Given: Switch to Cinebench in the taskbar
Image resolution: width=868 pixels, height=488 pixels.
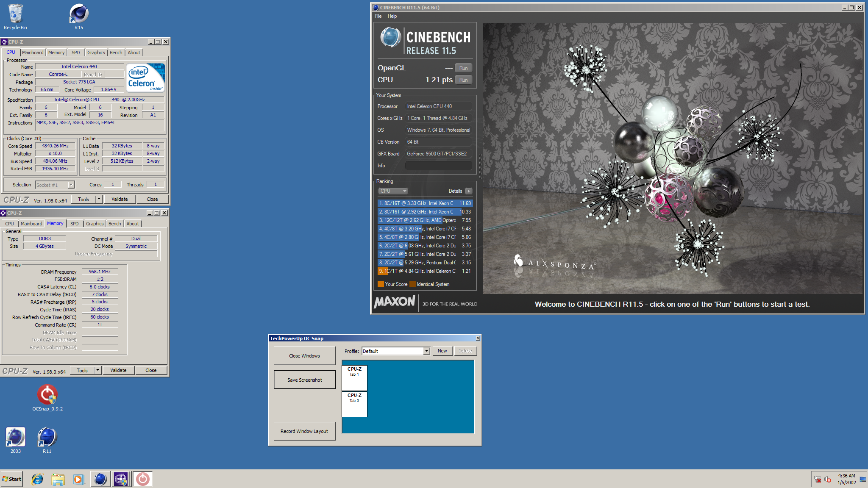Looking at the screenshot, I should pyautogui.click(x=100, y=479).
